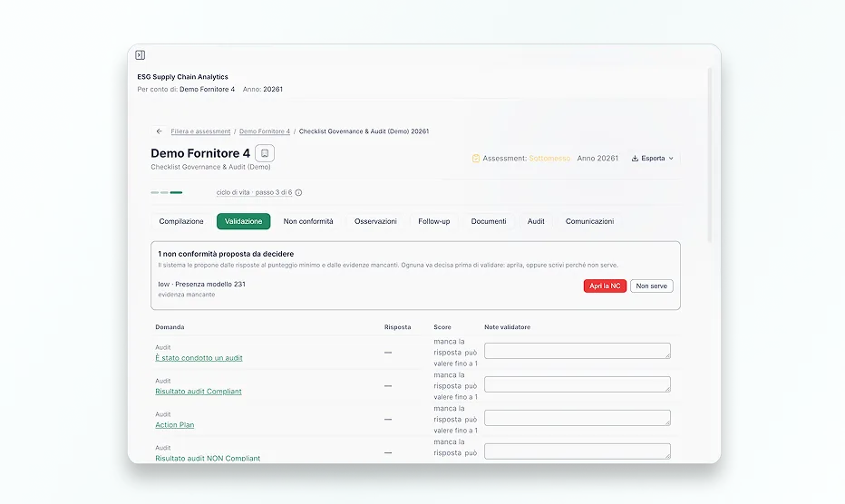Switch to the Audit tab
Image resolution: width=845 pixels, height=504 pixels.
[536, 221]
